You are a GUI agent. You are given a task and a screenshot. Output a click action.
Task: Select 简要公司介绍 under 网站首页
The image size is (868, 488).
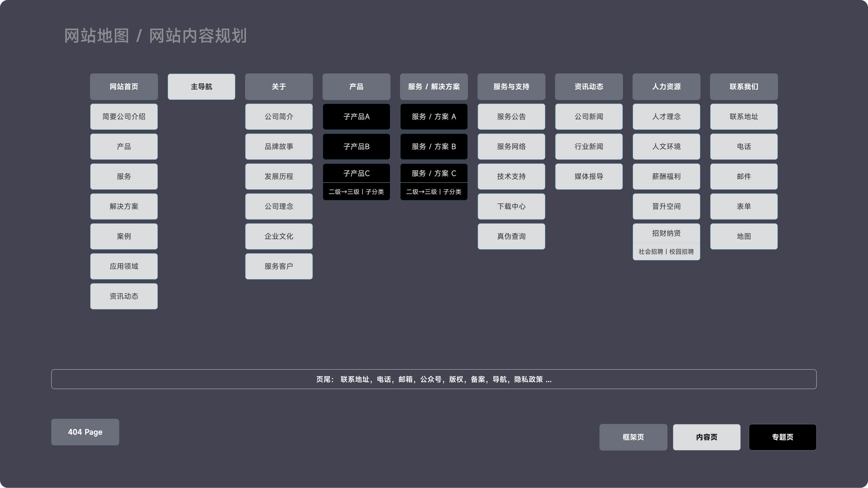124,117
